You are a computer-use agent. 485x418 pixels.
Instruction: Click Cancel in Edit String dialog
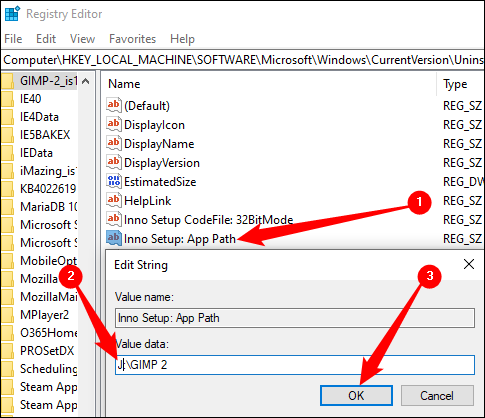point(437,396)
